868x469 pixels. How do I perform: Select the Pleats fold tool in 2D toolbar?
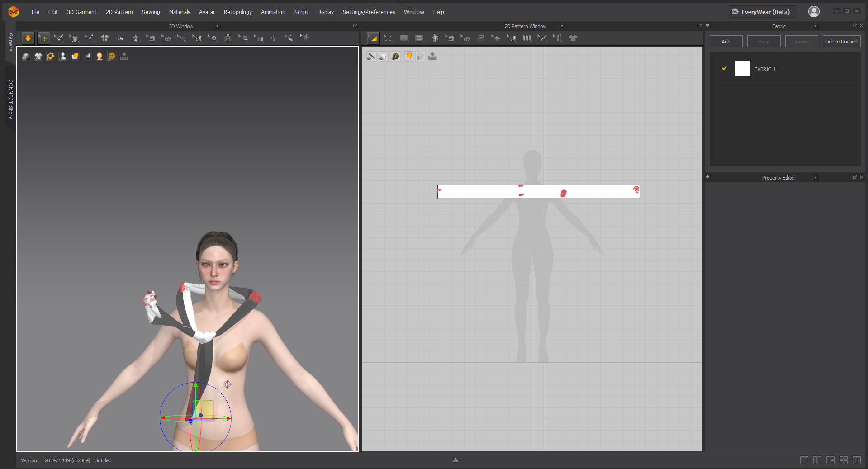click(x=527, y=38)
